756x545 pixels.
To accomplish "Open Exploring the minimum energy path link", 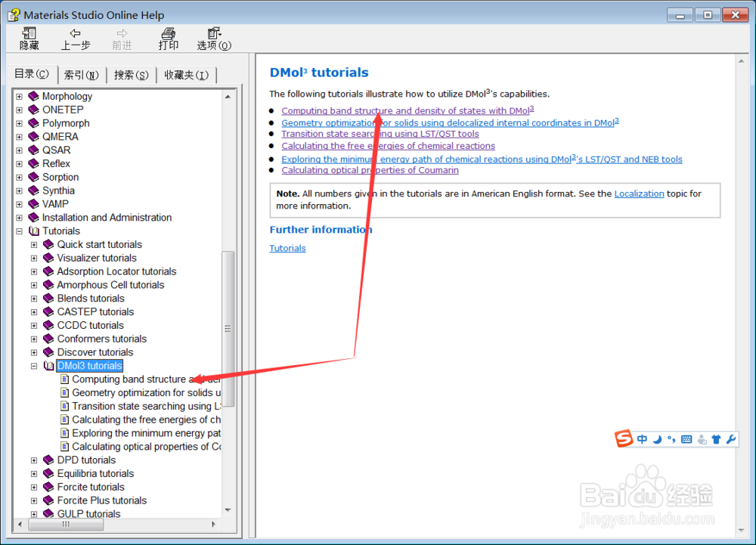I will (x=482, y=159).
